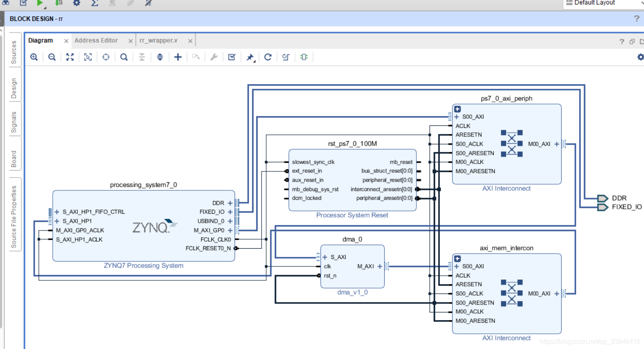Collapse all blocks in the diagram
Image resolution: width=644 pixels, height=349 pixels.
click(142, 57)
